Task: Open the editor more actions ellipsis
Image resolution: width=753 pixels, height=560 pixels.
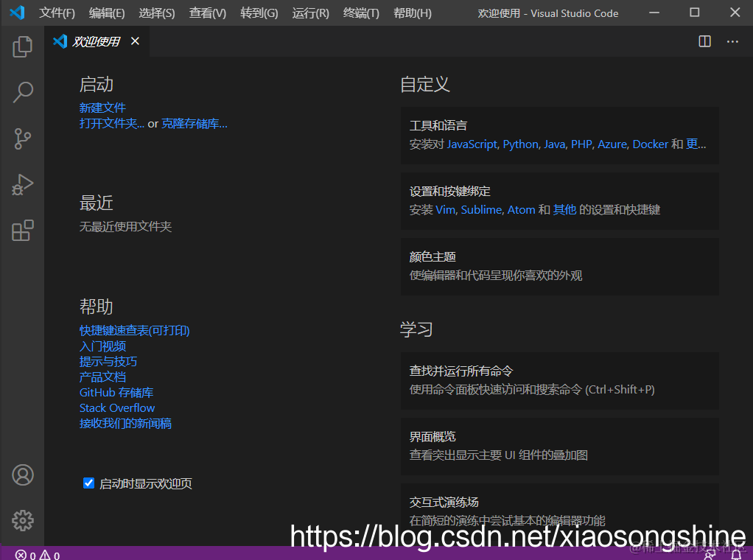Action: coord(732,41)
